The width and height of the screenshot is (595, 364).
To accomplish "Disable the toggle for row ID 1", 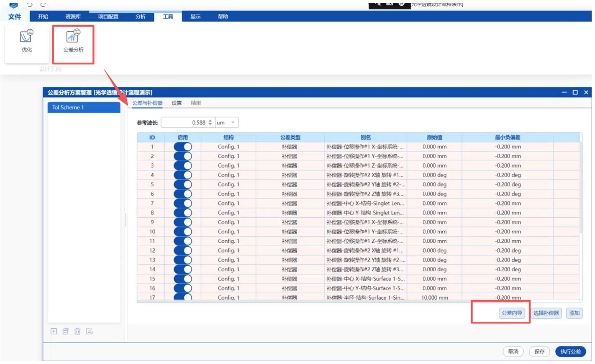I will click(183, 147).
